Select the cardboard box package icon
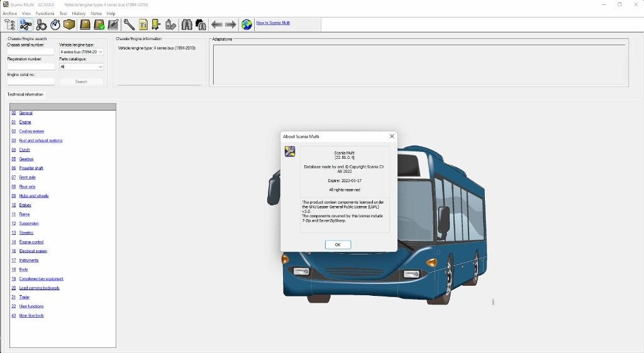The width and height of the screenshot is (644, 353). coord(69,25)
